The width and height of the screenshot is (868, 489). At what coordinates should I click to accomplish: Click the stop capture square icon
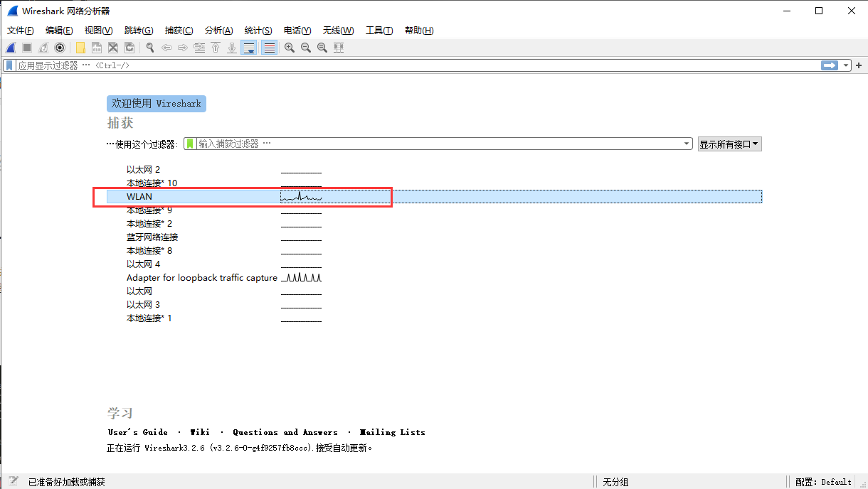[27, 48]
